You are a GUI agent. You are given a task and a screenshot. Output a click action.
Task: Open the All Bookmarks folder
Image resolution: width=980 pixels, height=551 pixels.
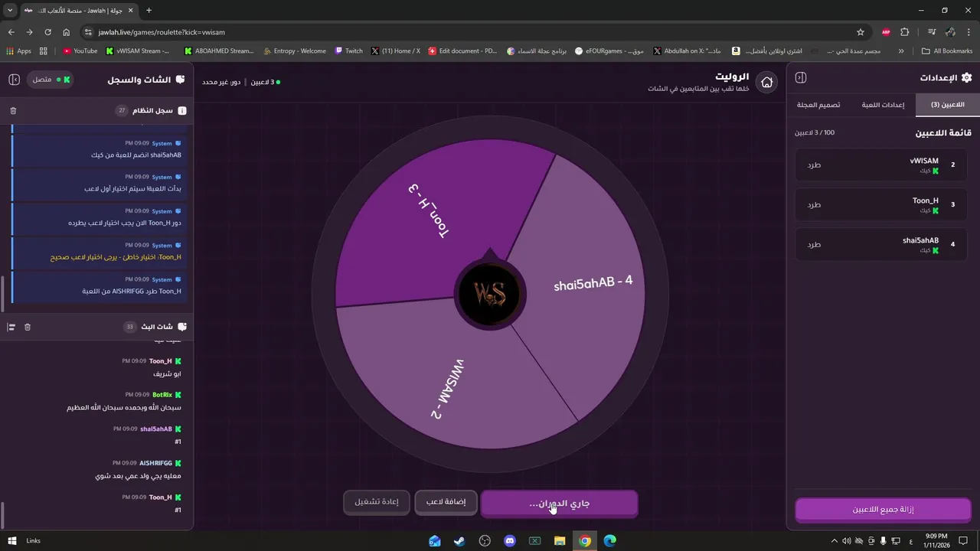click(x=947, y=51)
